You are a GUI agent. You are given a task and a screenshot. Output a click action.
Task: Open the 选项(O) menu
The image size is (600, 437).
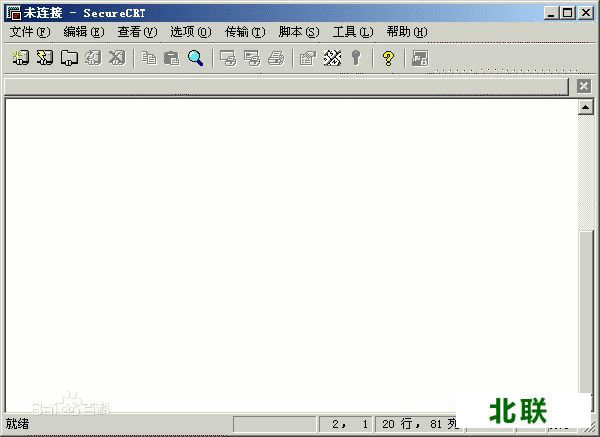191,32
